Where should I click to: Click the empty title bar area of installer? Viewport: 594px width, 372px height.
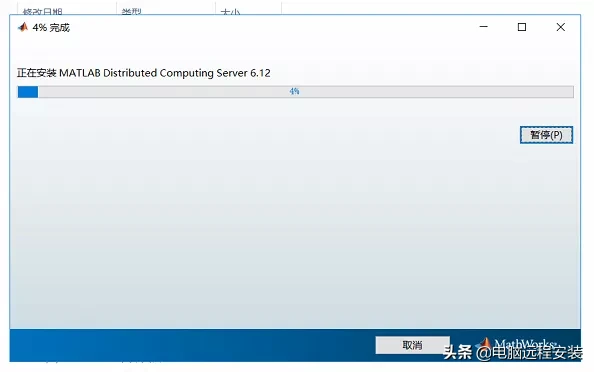pos(265,27)
